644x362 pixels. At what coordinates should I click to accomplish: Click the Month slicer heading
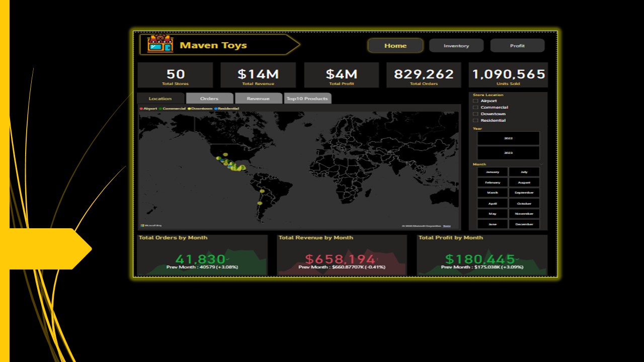pos(479,164)
